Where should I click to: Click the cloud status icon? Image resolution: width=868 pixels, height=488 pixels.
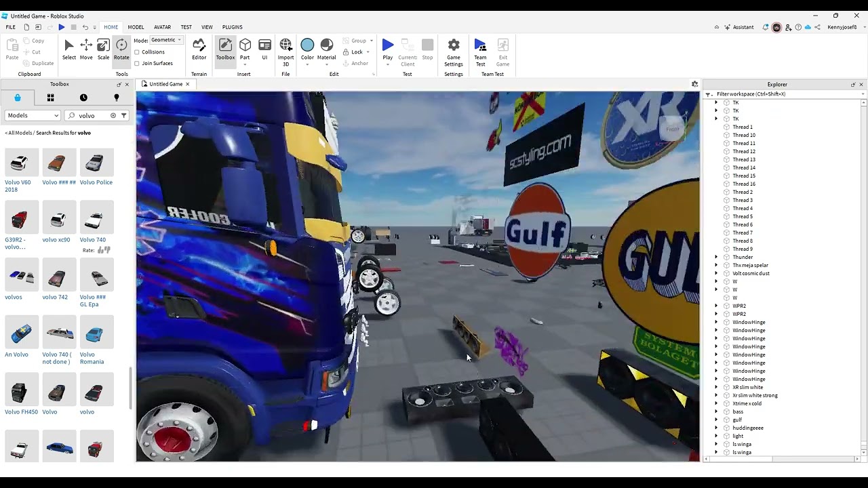pyautogui.click(x=808, y=27)
